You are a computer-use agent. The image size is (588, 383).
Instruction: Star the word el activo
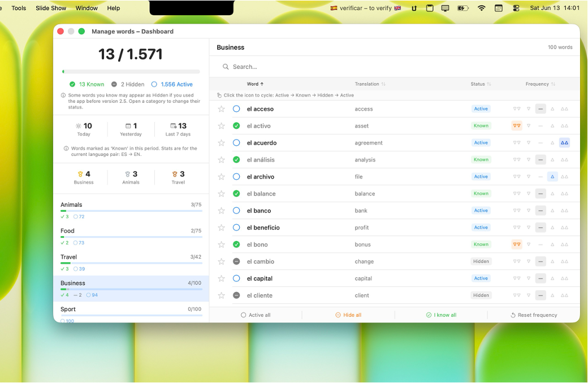(x=221, y=126)
